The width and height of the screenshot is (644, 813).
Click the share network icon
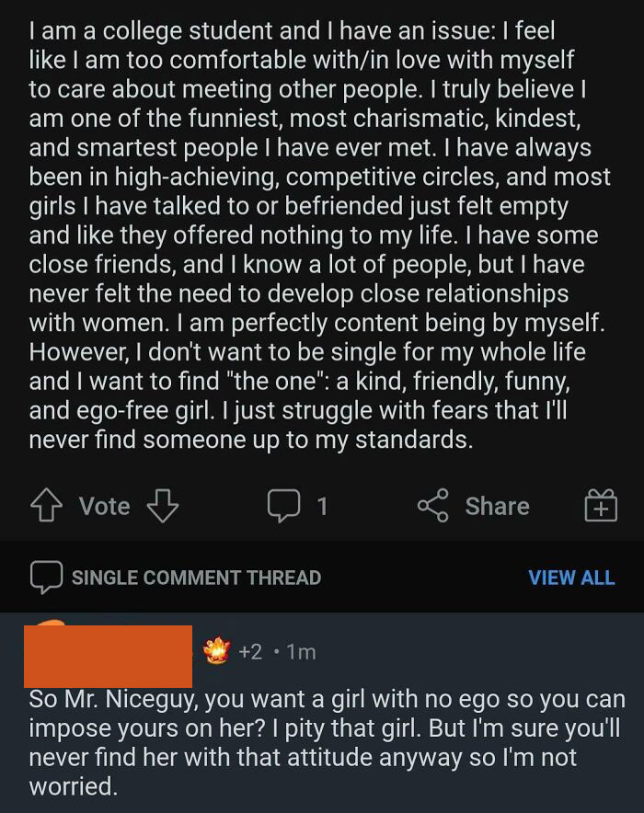click(431, 506)
